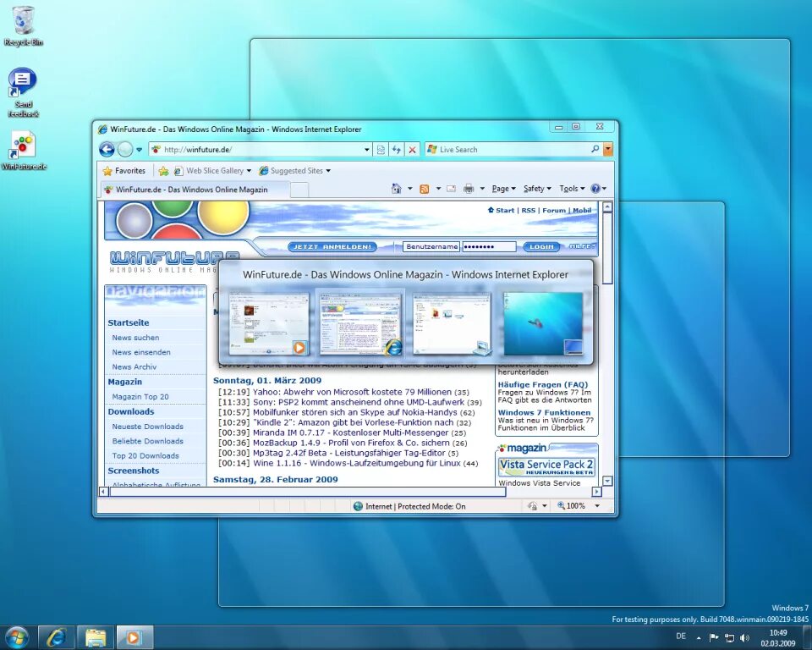Click the Benutzername input field
This screenshot has width=812, height=650.
(x=431, y=247)
